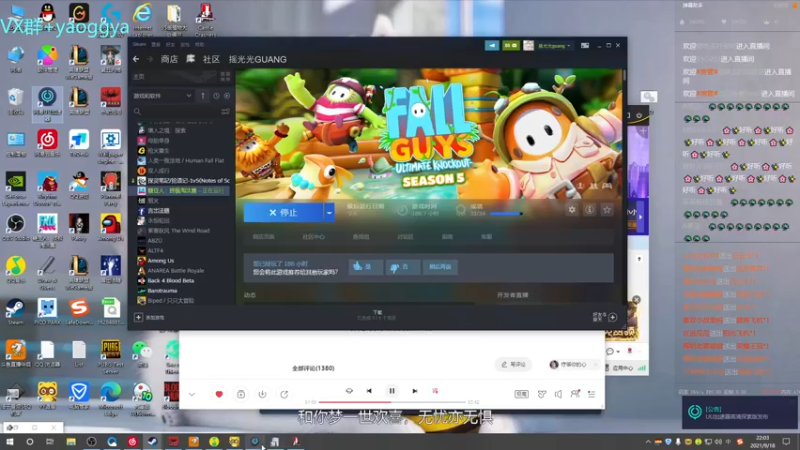The image size is (800, 450).
Task: Open the 摇光光GUANG profile tab
Action: point(258,59)
